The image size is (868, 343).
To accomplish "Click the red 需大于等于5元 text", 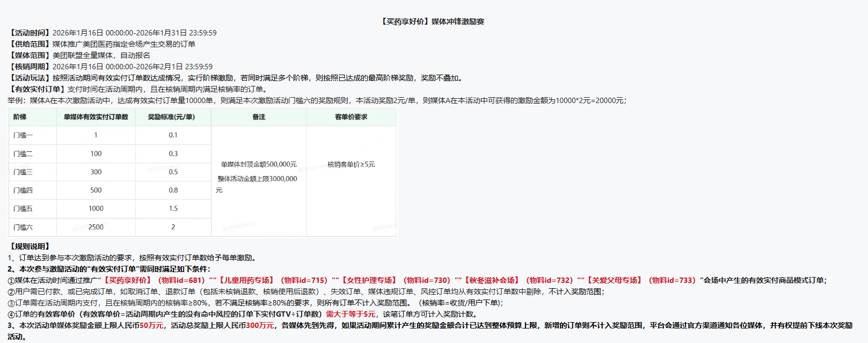I will coord(351,314).
